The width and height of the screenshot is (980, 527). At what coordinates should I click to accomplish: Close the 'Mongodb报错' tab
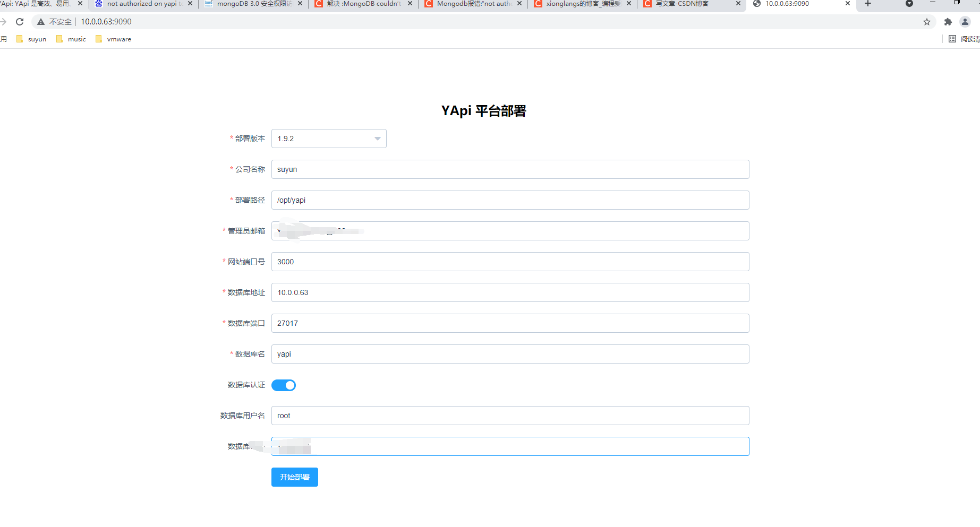(x=519, y=4)
